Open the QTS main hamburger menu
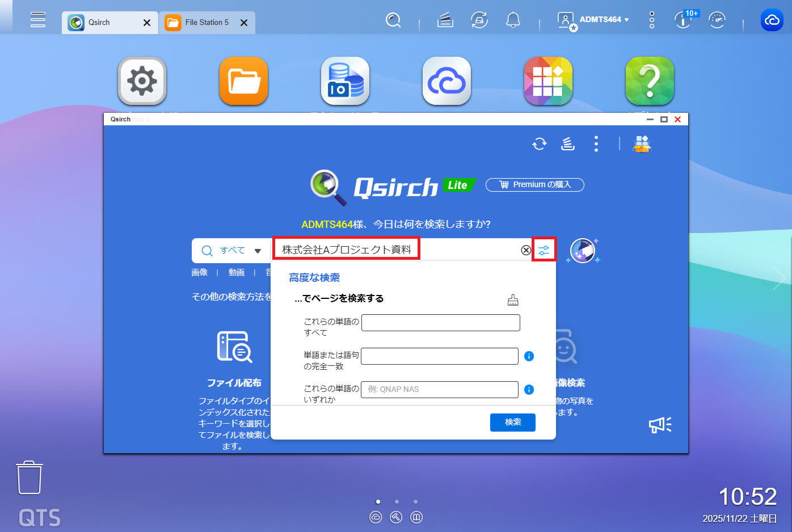The width and height of the screenshot is (792, 532). tap(38, 20)
